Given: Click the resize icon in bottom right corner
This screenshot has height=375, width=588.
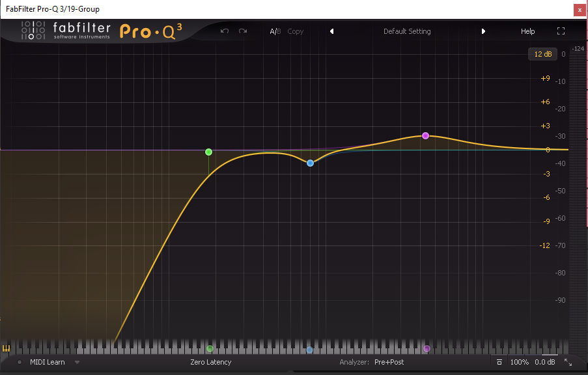Looking at the screenshot, I should (568, 362).
